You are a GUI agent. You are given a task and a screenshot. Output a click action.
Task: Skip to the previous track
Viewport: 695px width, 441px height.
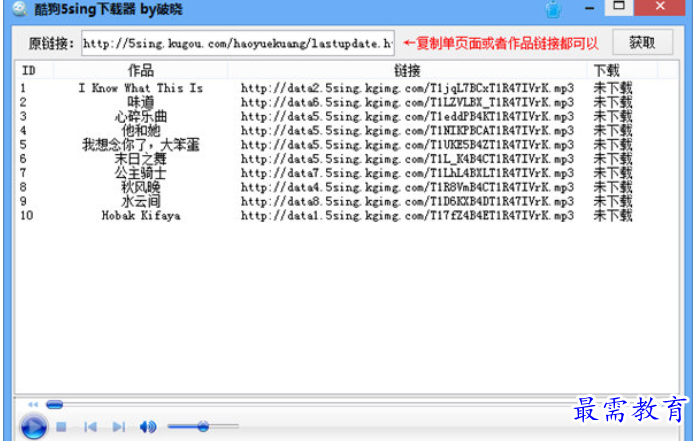(x=90, y=427)
